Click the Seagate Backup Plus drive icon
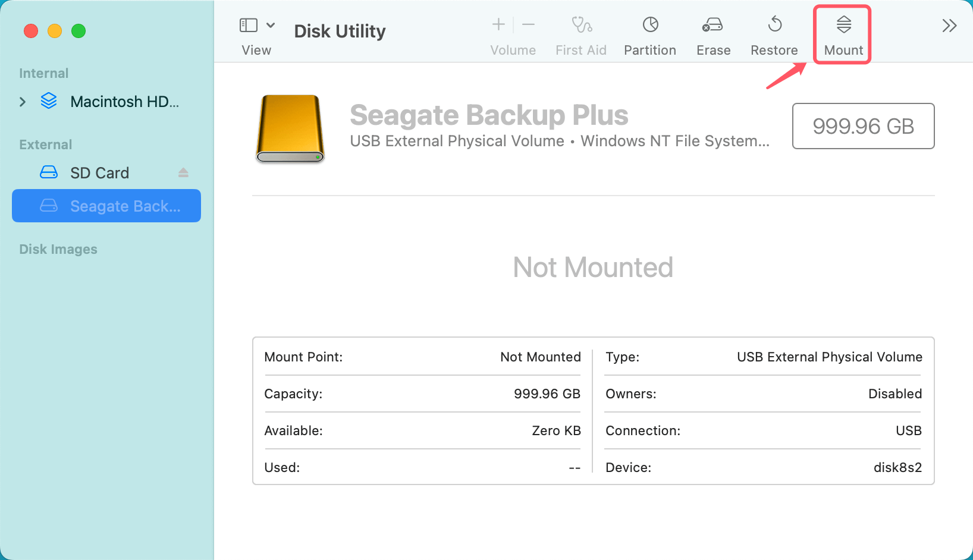The image size is (973, 560). pos(290,128)
